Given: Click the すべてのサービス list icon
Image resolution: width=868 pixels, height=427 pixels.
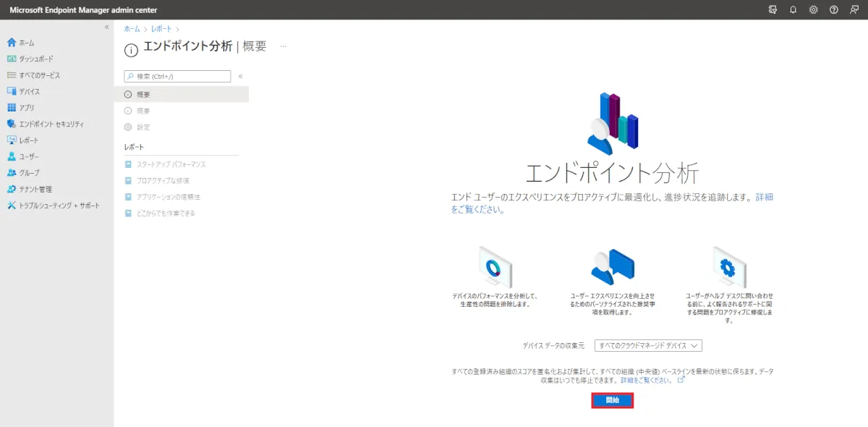Looking at the screenshot, I should tap(12, 75).
